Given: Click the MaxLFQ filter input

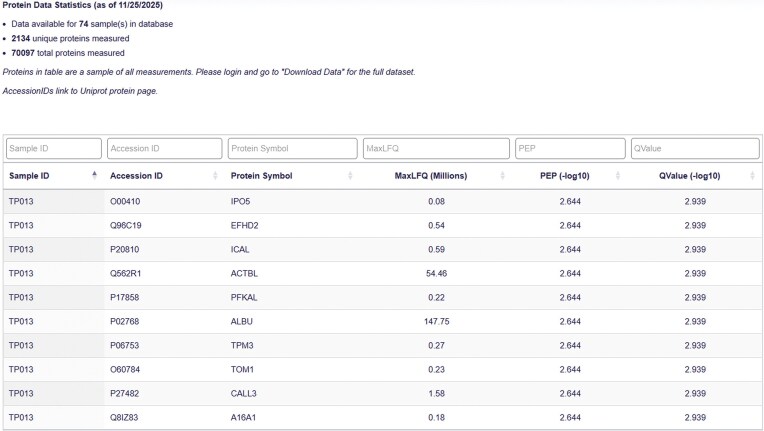Looking at the screenshot, I should [436, 149].
